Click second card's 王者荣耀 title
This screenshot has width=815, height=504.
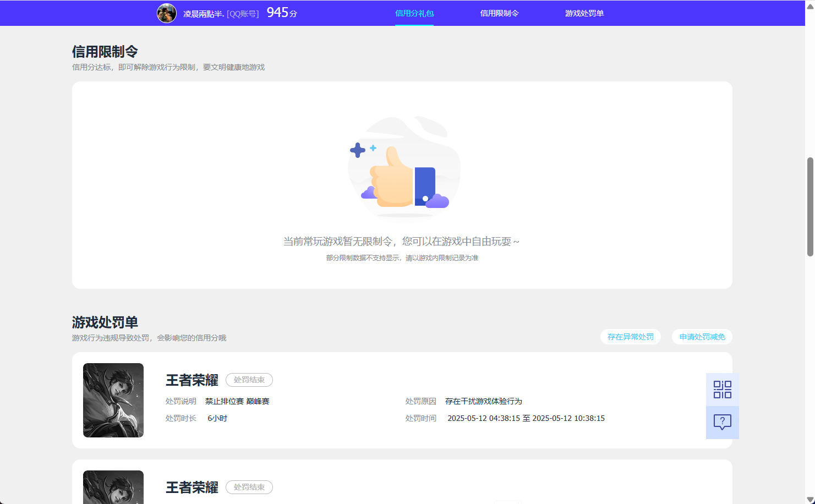pyautogui.click(x=192, y=487)
